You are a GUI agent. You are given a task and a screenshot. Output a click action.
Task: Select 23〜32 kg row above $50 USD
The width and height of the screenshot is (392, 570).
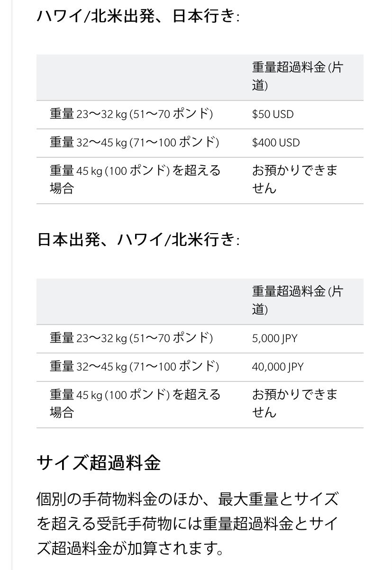131,114
